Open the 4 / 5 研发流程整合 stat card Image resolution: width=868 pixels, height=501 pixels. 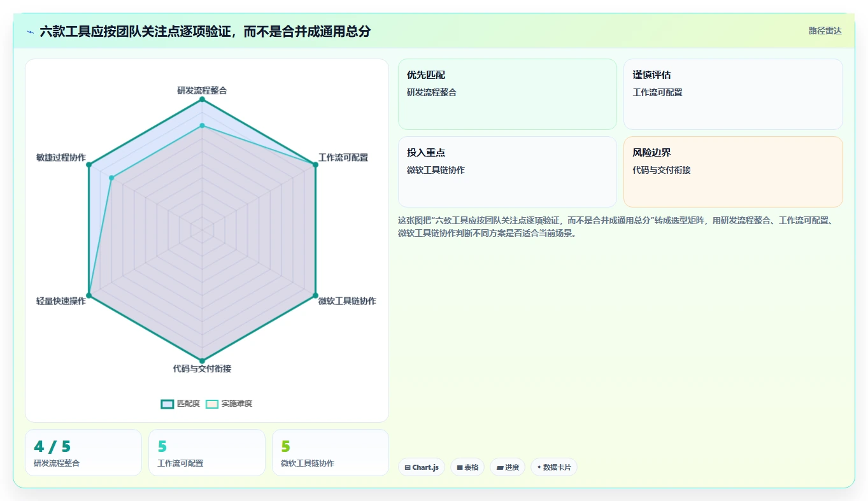83,453
